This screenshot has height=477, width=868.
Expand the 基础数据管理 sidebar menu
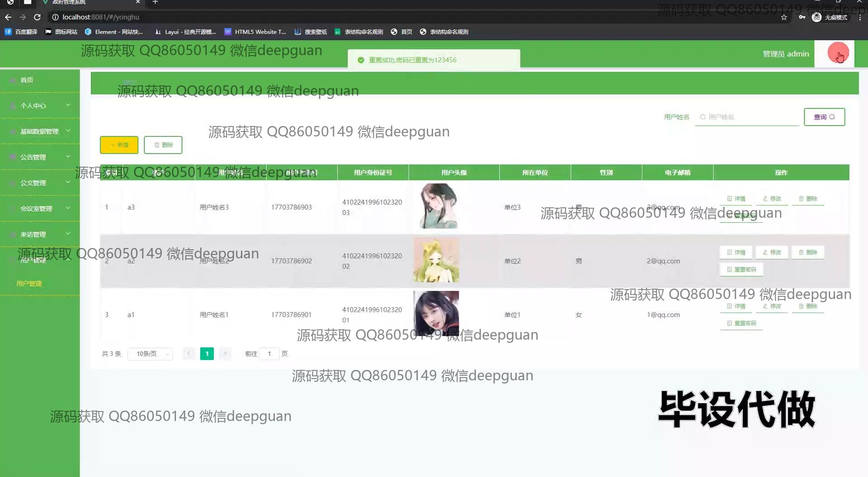pyautogui.click(x=40, y=131)
